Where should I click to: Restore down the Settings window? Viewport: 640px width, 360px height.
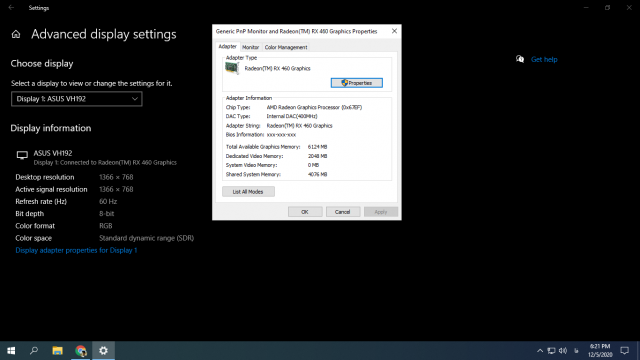pos(607,7)
